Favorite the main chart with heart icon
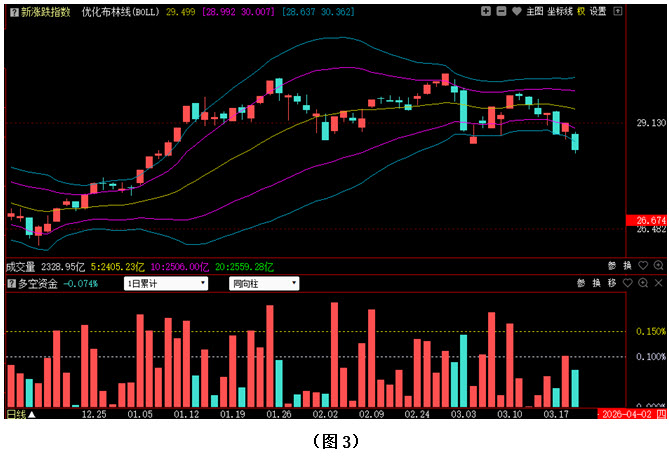Screen dimensions: 669x464 515,11
